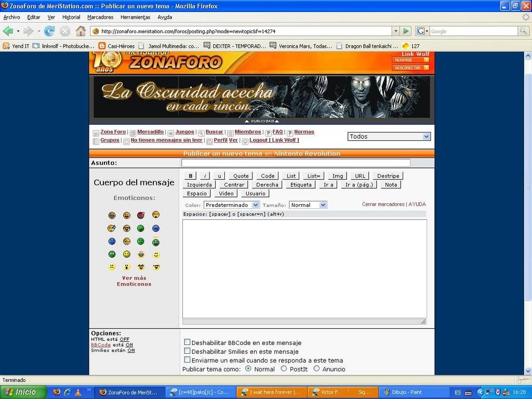The height and width of the screenshot is (399, 532).
Task: Click the Dibujo - Paint taskbar item
Action: (x=414, y=392)
